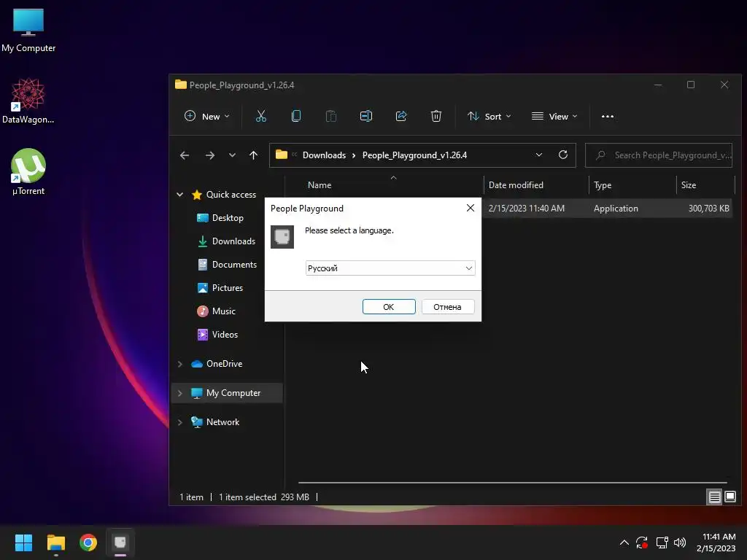Click the Отмена cancel button
This screenshot has height=560, width=747.
[448, 307]
